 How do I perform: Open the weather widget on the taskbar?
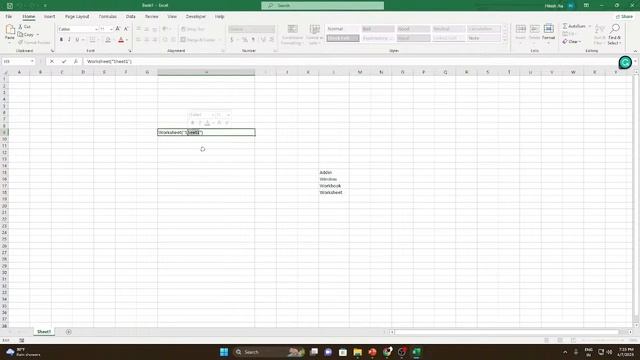tap(24, 352)
